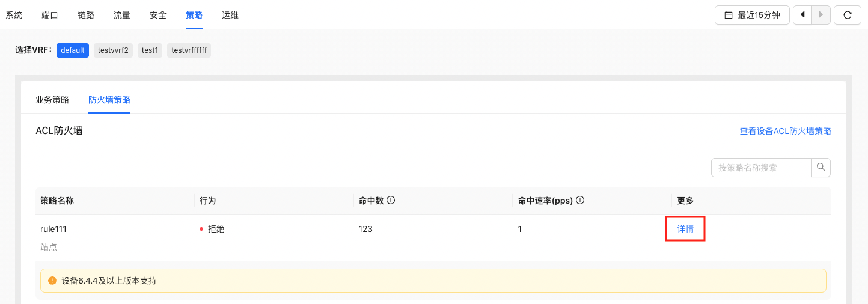Focus the 按策略名称搜索 search field
Viewport: 868px width, 304px height.
click(762, 168)
